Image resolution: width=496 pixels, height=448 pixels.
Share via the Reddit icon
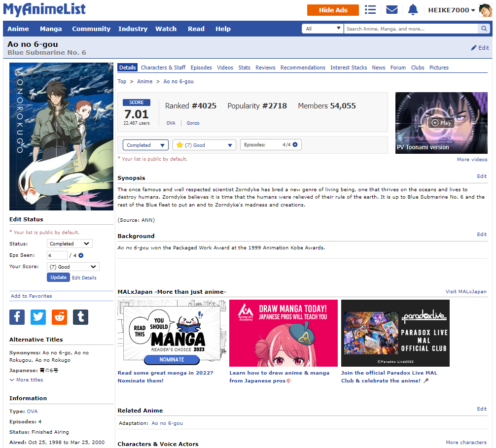click(60, 317)
